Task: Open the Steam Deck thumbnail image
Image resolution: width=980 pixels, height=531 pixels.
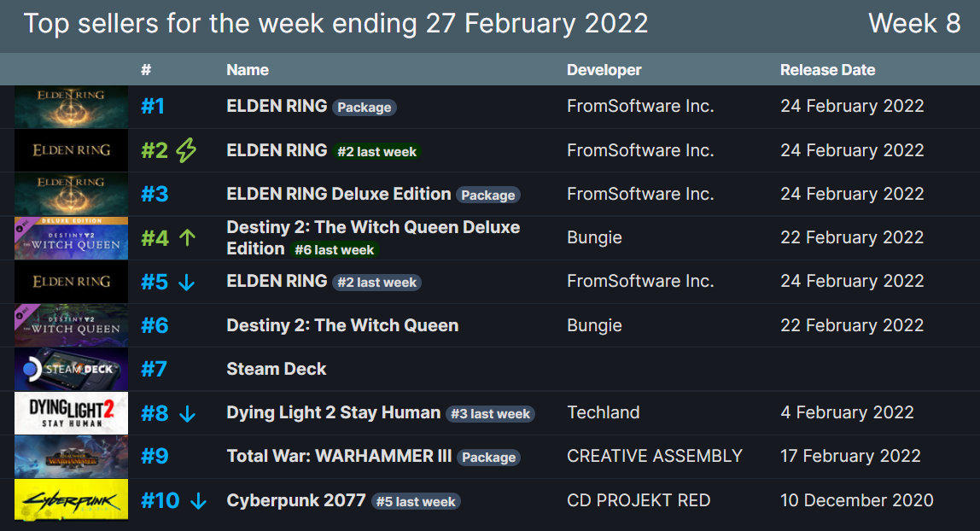Action: click(71, 369)
